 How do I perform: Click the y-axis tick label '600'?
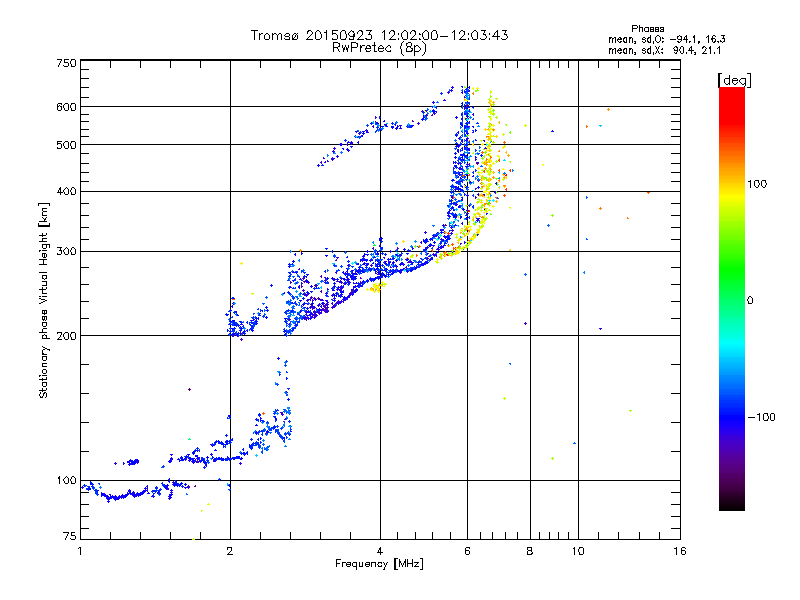[67, 107]
